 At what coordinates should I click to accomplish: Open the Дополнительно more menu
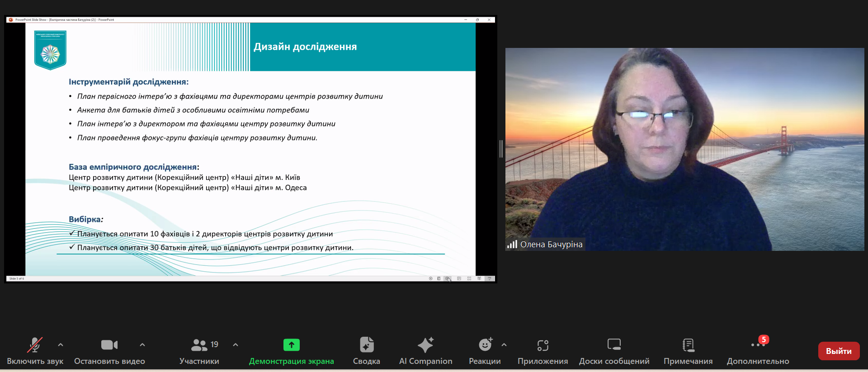coord(758,350)
